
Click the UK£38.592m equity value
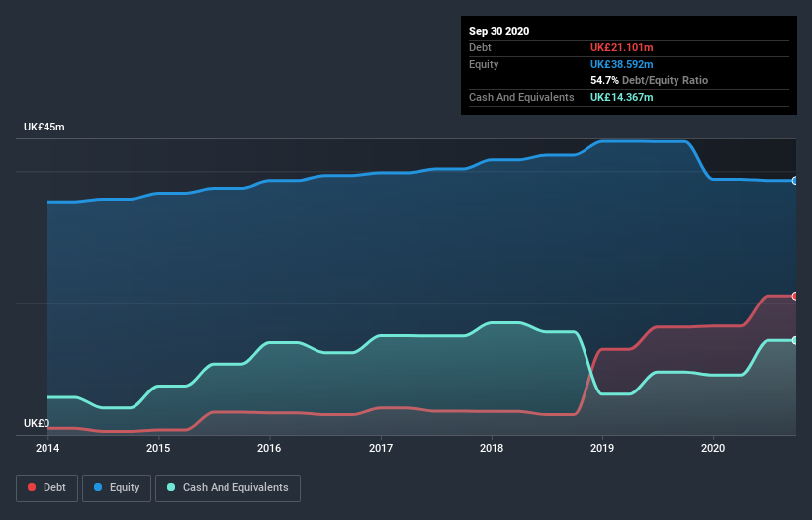pyautogui.click(x=621, y=64)
